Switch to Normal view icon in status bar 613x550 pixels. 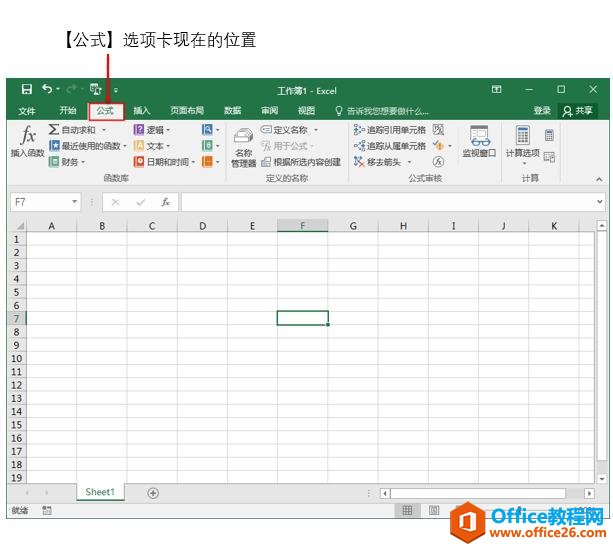tap(407, 510)
